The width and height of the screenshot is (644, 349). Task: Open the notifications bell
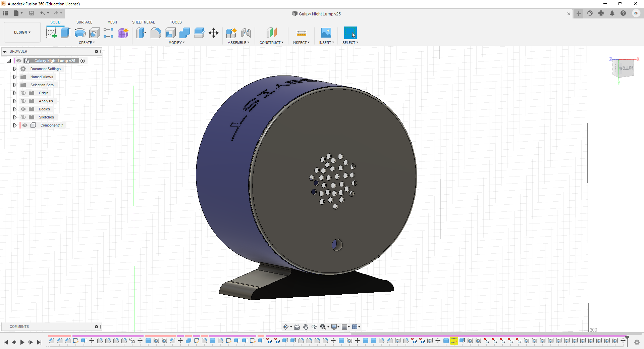[612, 13]
